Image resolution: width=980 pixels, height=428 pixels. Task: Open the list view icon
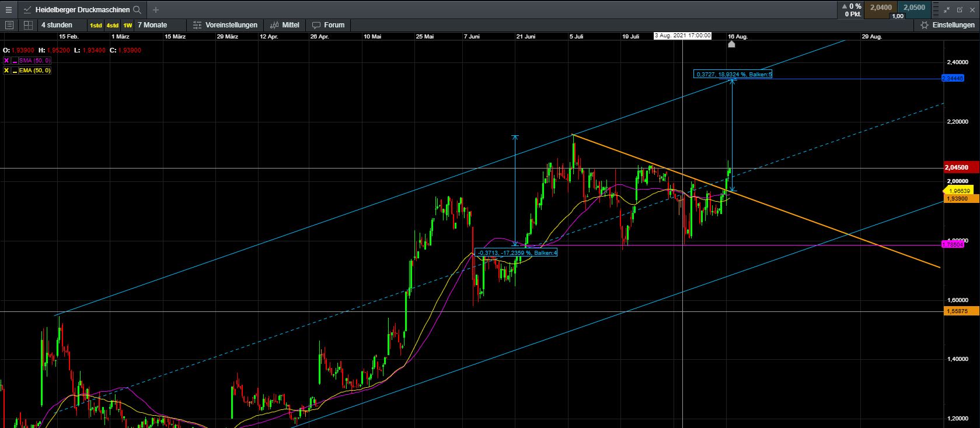point(9,25)
